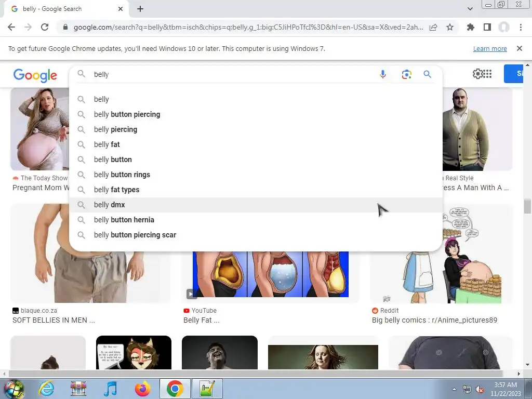Go back to previous page
The height and width of the screenshot is (399, 532).
pos(11,27)
